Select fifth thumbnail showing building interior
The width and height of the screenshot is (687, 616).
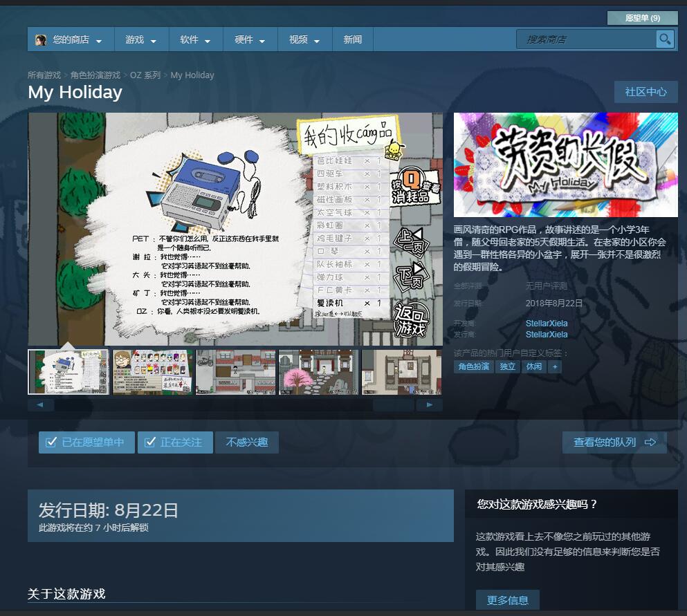coord(401,372)
